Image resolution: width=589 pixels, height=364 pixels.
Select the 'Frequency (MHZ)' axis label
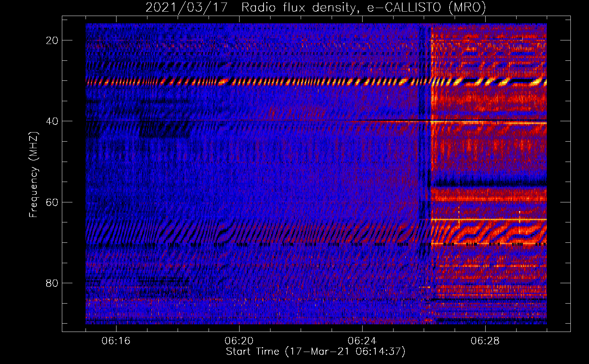[x=33, y=175]
